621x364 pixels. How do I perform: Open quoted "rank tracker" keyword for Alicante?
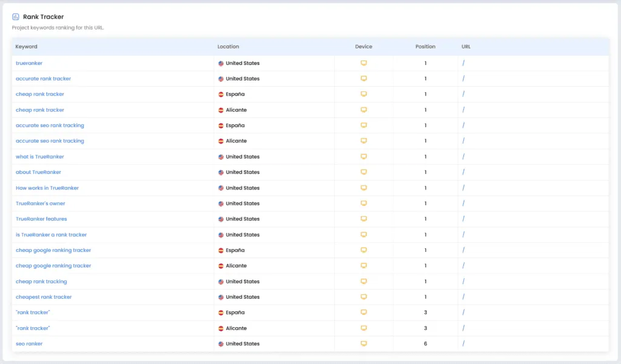(33, 328)
